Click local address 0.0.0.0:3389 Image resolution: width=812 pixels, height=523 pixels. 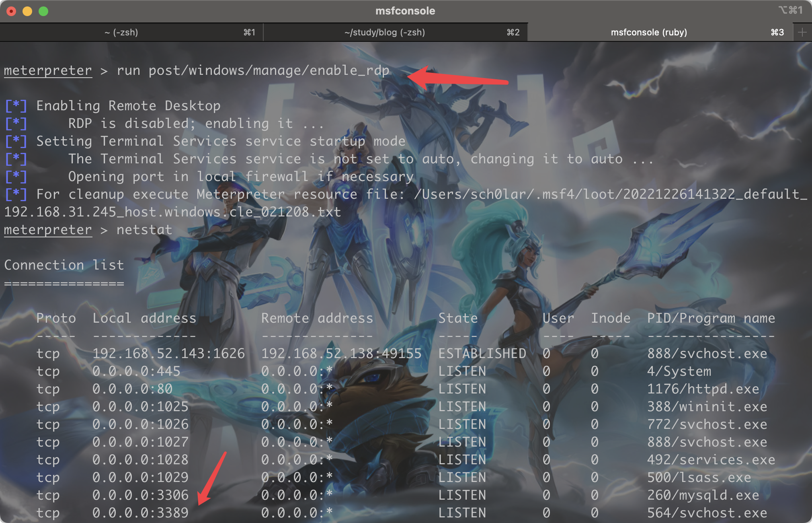point(140,513)
